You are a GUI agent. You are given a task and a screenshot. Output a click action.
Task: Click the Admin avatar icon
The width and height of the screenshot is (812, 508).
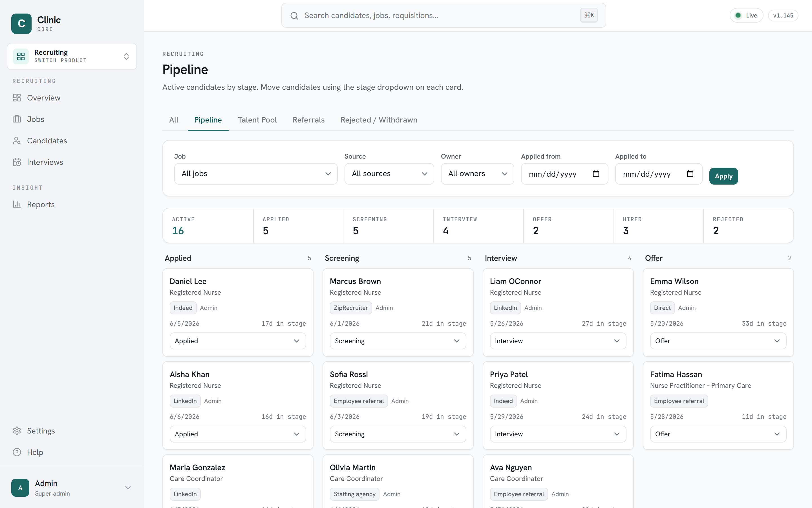[x=20, y=488]
